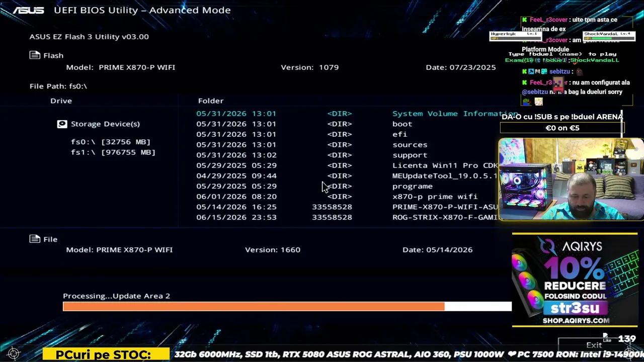Click the Like icon beside the 139 count

[607, 338]
